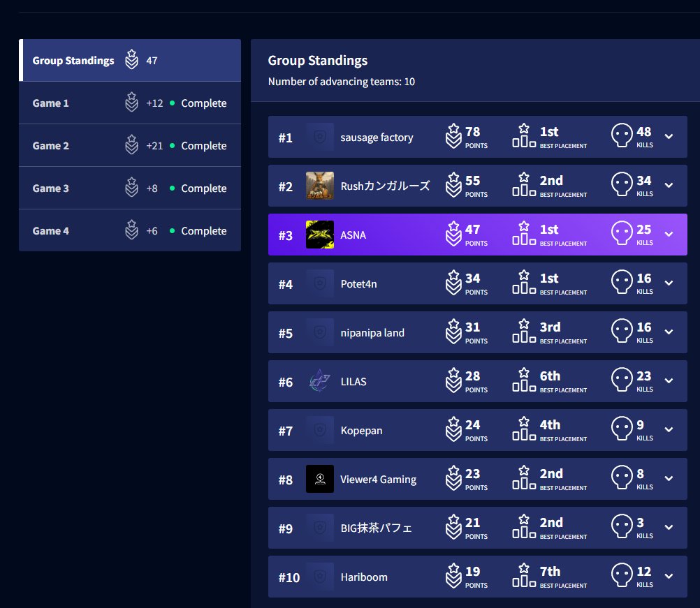Click the sausage factory team name
Viewport: 700px width, 608px height.
[377, 138]
